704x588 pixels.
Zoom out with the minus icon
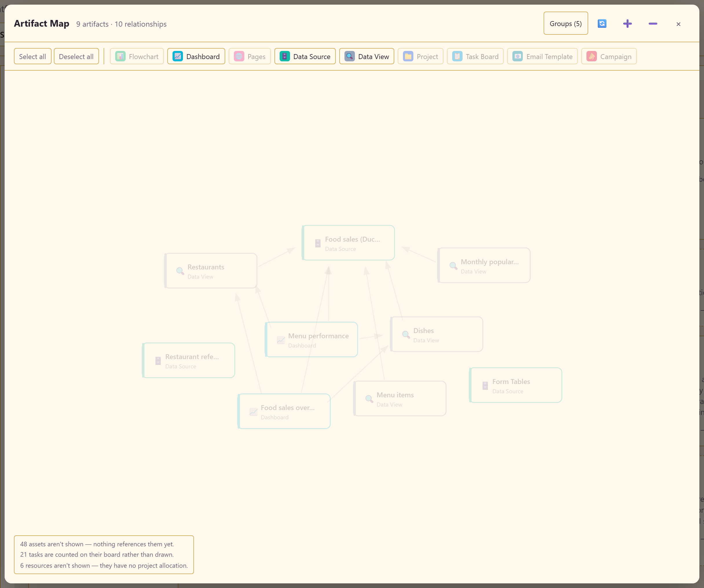click(x=653, y=23)
